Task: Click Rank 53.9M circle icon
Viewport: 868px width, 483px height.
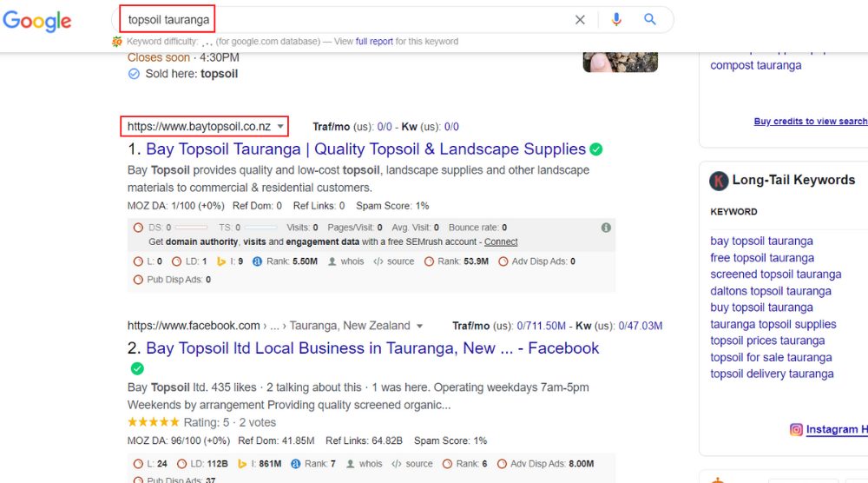Action: pyautogui.click(x=429, y=261)
